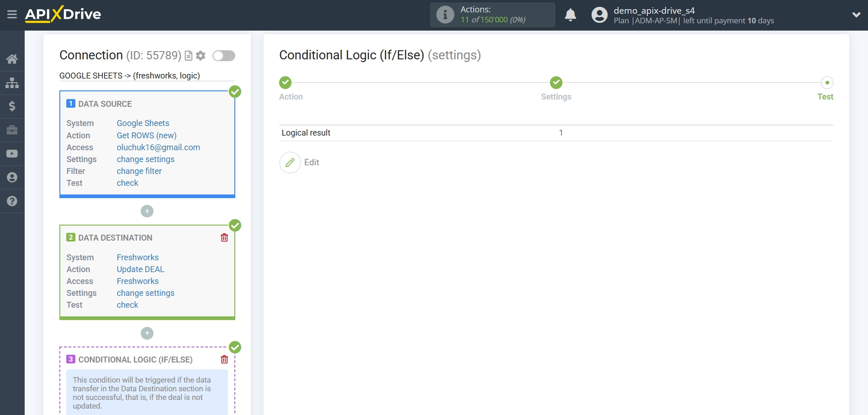Click change filter link
868x415 pixels.
(x=139, y=171)
